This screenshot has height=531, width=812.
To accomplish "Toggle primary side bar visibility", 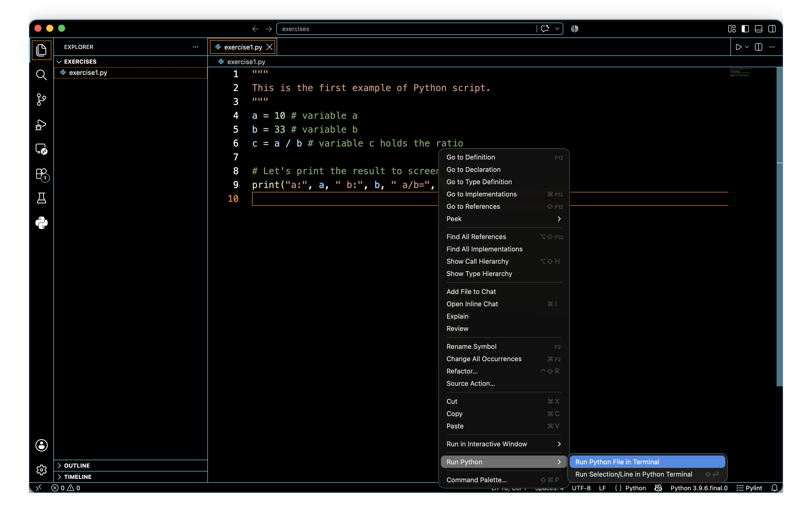I will click(745, 29).
